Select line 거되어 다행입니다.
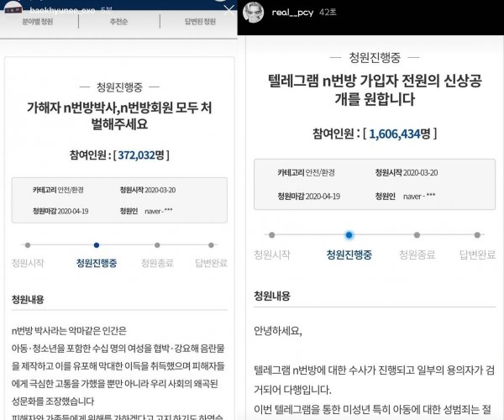504x420 pixels. (292, 390)
